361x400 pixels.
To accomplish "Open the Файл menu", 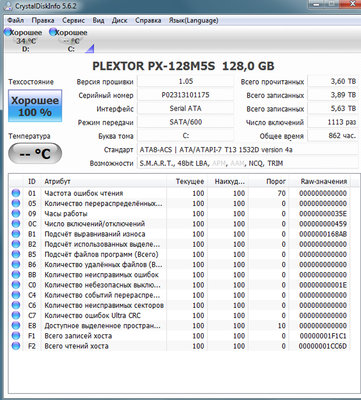I will click(15, 20).
